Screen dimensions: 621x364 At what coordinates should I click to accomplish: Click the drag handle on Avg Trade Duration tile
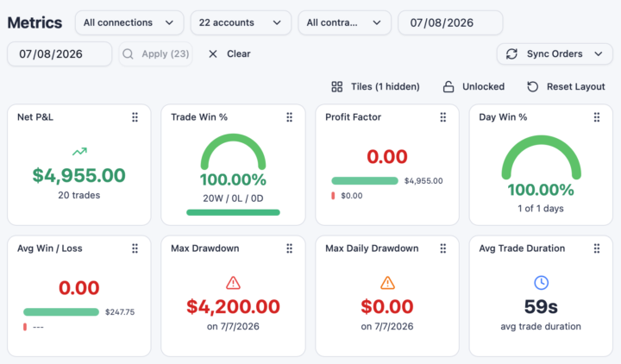(597, 248)
